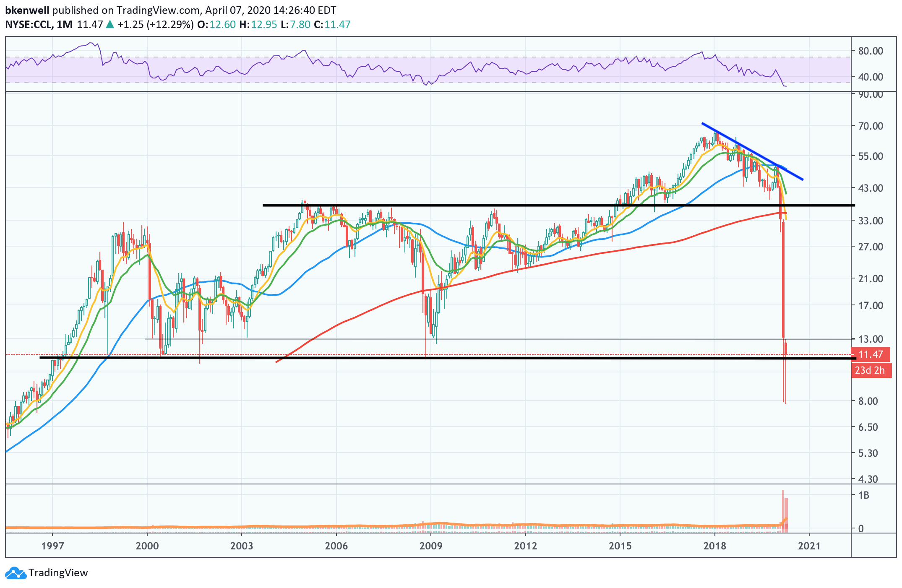The width and height of the screenshot is (902, 588).
Task: Click the 1M interval label
Action: pos(64,24)
